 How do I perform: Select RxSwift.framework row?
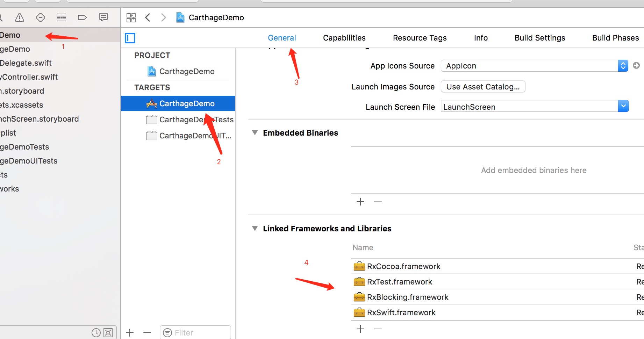pyautogui.click(x=497, y=312)
